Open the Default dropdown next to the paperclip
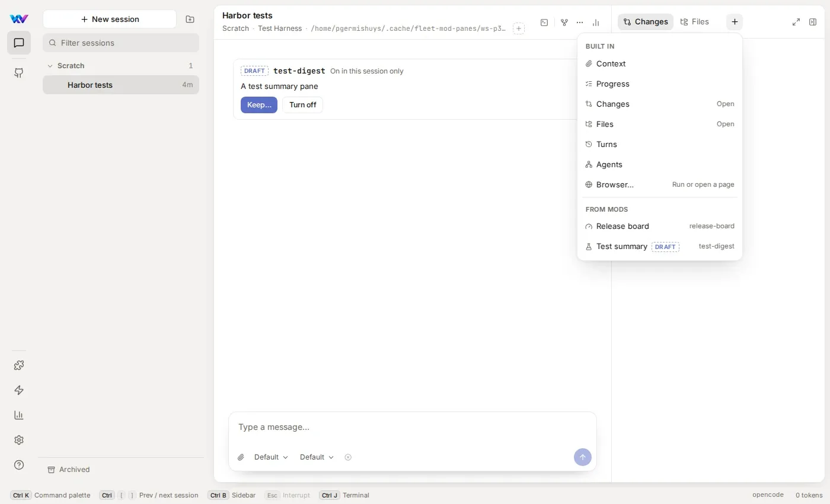 [x=271, y=457]
